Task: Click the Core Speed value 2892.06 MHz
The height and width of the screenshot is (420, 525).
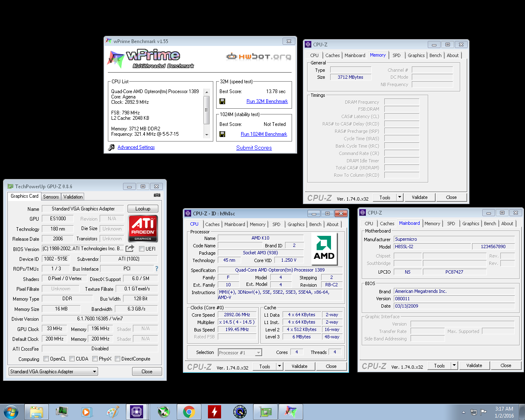Action: 237,315
